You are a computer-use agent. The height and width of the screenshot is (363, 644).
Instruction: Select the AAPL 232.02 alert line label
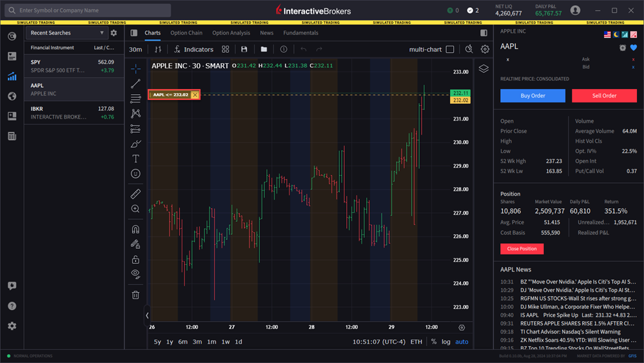tap(170, 95)
